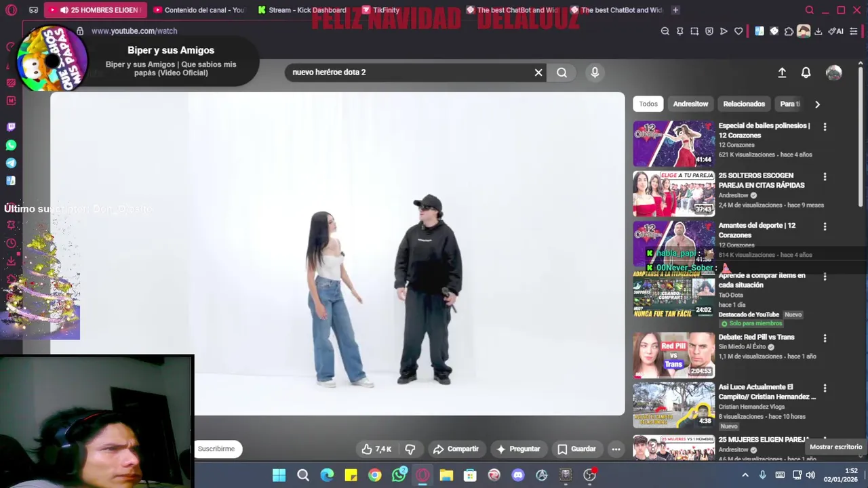868x488 pixels.
Task: Open the Opera flow send icon
Action: pos(724,31)
